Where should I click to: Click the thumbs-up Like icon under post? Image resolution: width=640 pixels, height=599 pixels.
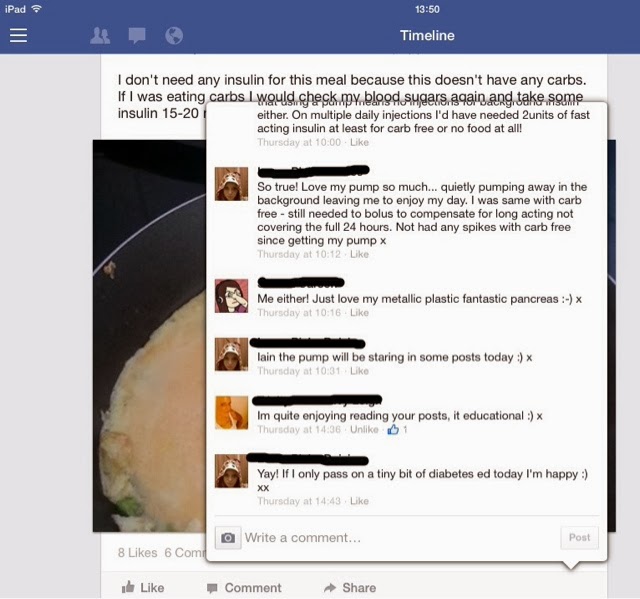point(128,587)
